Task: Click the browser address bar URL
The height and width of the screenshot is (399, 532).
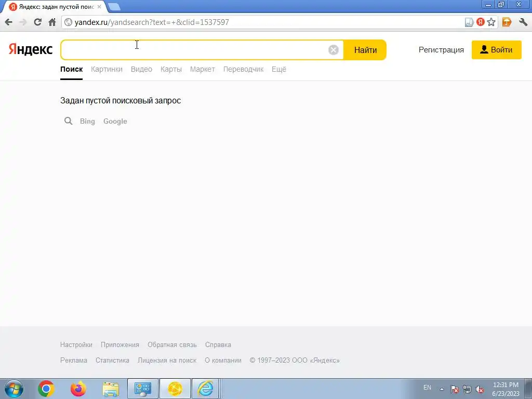Action: click(152, 22)
